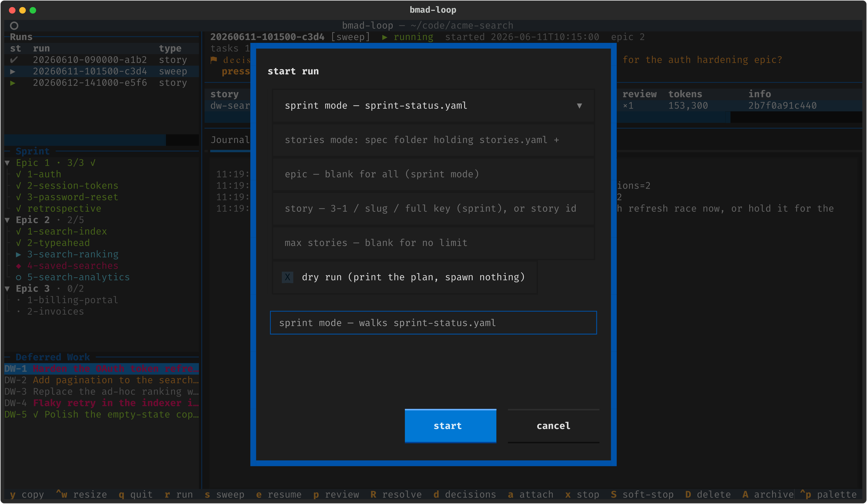Click the r run footer shortcut

click(179, 495)
